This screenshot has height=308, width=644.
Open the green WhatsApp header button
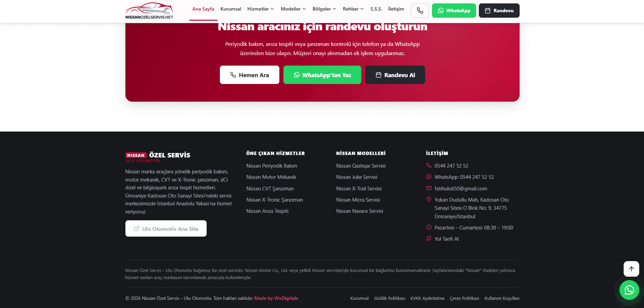point(454,11)
